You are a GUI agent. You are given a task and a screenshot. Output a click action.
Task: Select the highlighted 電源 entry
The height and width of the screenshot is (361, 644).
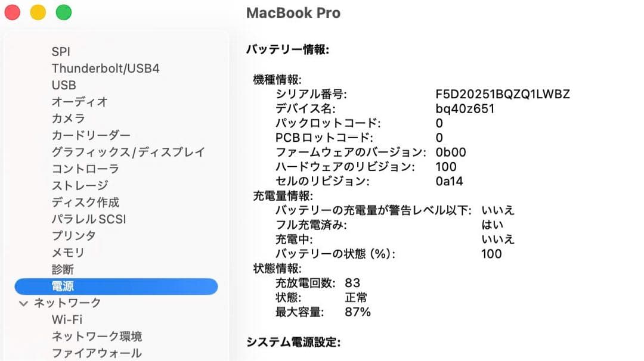point(63,287)
